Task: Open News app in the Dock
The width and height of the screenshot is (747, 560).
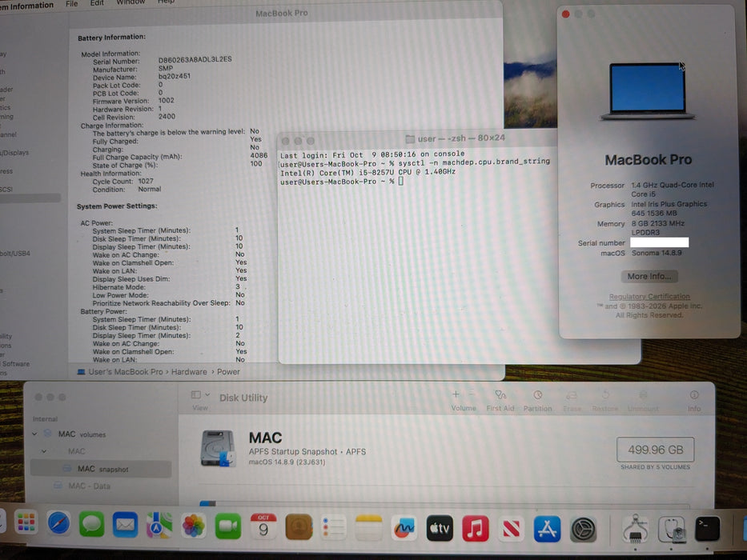Action: pos(511,529)
